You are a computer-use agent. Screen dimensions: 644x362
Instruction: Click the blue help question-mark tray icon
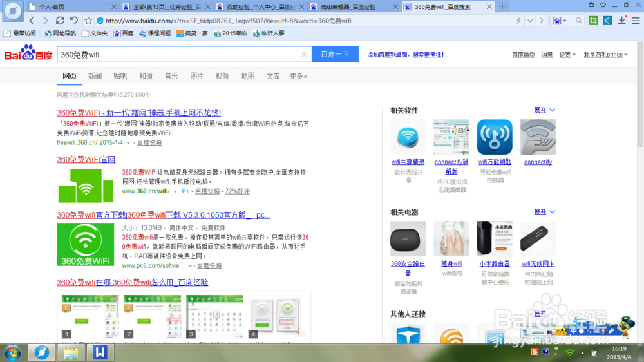pos(545,352)
